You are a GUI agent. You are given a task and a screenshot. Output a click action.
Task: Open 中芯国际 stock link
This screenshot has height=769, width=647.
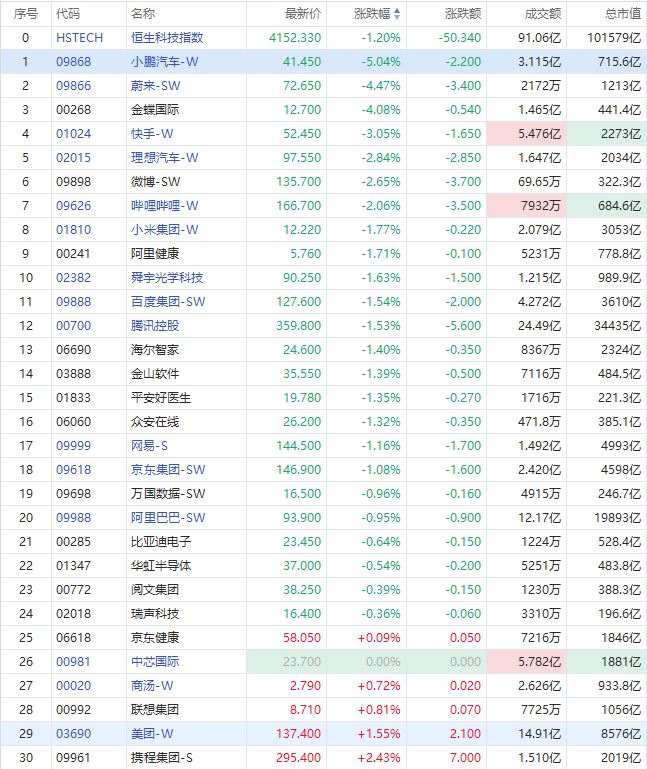[x=155, y=663]
